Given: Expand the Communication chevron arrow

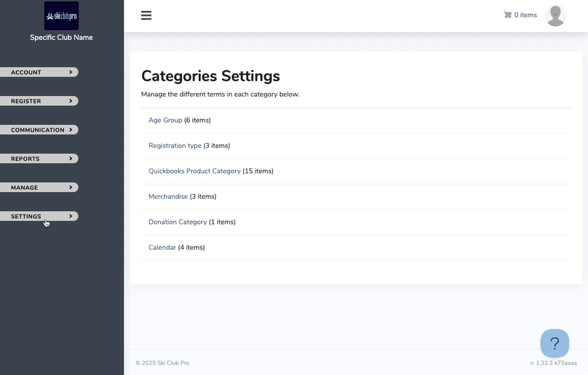Looking at the screenshot, I should click(x=70, y=130).
